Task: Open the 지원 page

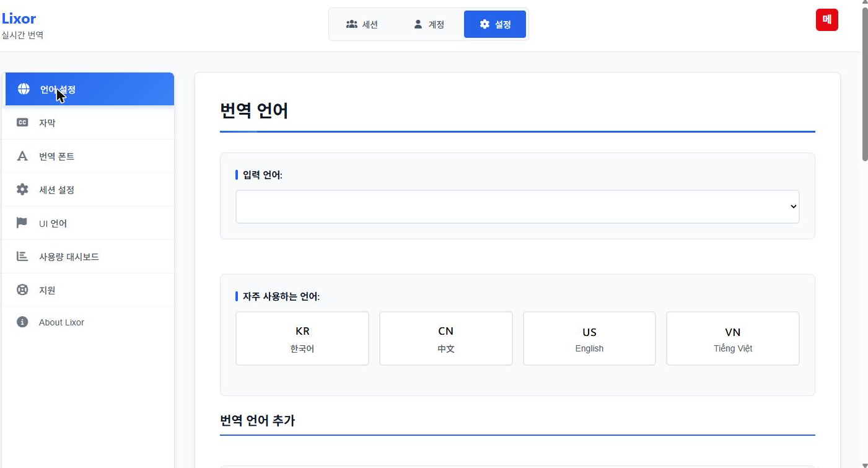Action: point(89,290)
